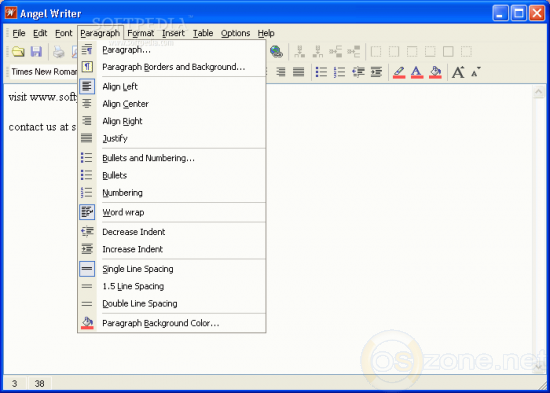This screenshot has width=550, height=393.
Task: Click the globe hyperlink toolbar icon
Action: pos(276,52)
